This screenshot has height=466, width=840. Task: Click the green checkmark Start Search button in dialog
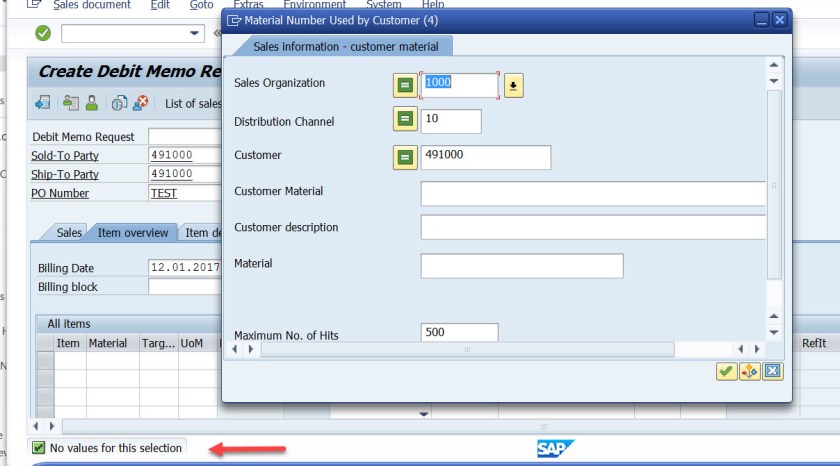(726, 371)
